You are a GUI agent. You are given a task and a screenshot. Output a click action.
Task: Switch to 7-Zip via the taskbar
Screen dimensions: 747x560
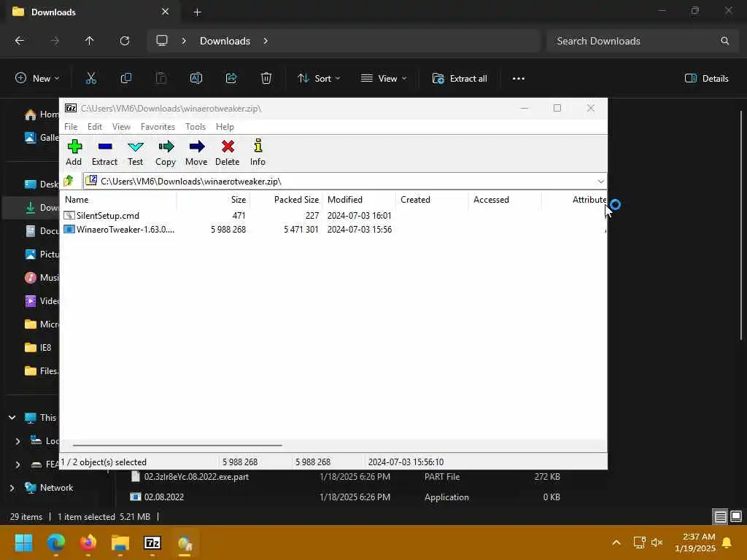point(152,542)
